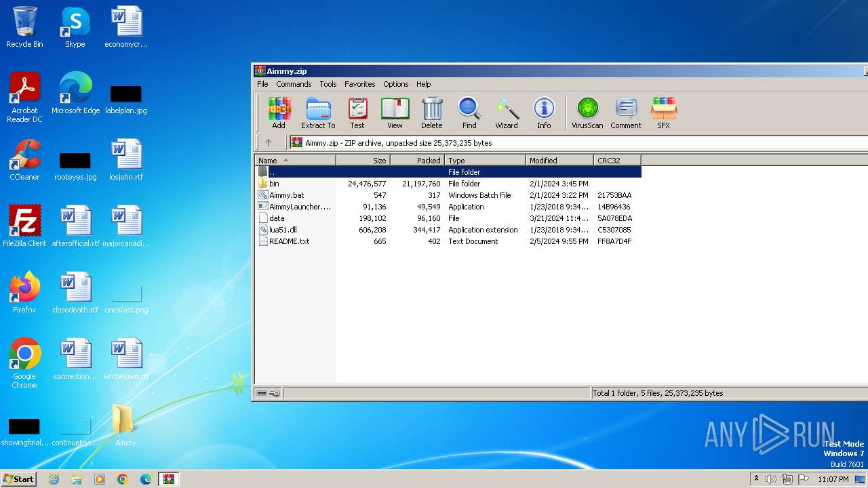Select the README.txt file
The width and height of the screenshot is (868, 488).
click(448, 241)
